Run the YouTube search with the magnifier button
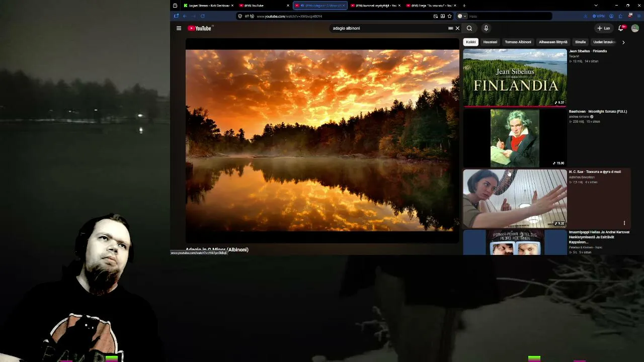 tap(469, 28)
